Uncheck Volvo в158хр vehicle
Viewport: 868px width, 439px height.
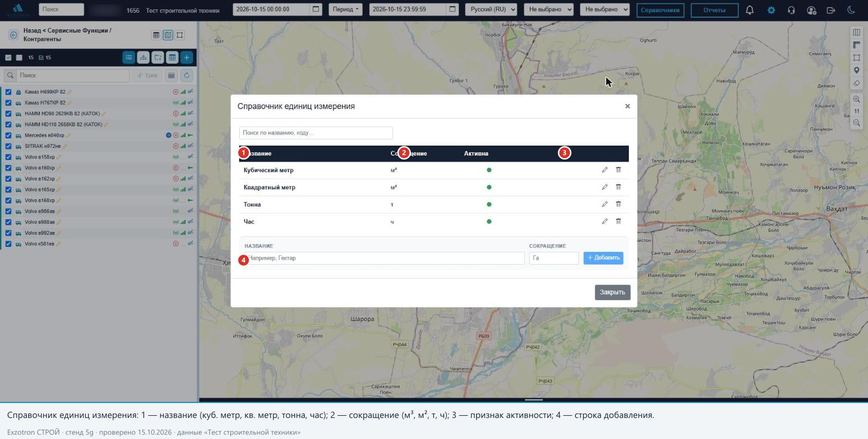point(8,157)
